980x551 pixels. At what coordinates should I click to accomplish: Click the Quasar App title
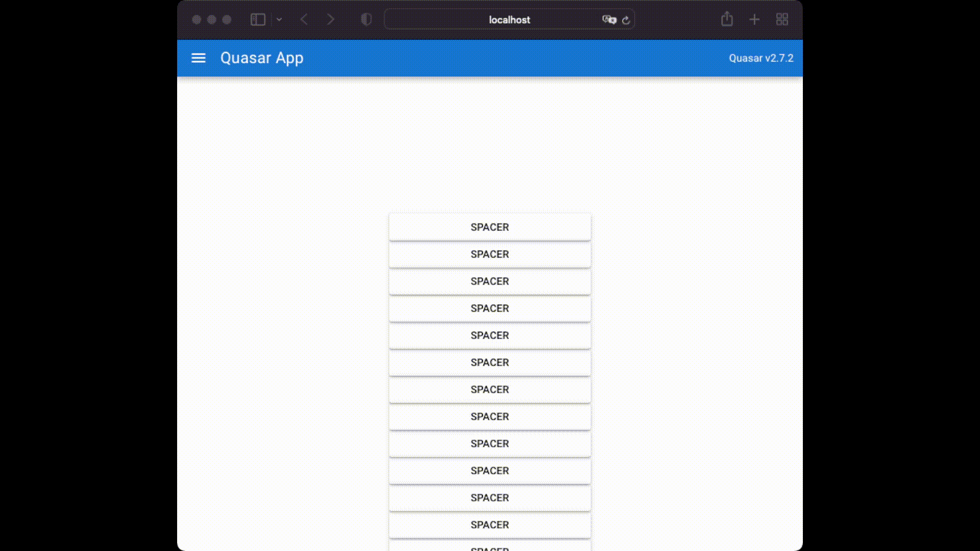pyautogui.click(x=262, y=58)
